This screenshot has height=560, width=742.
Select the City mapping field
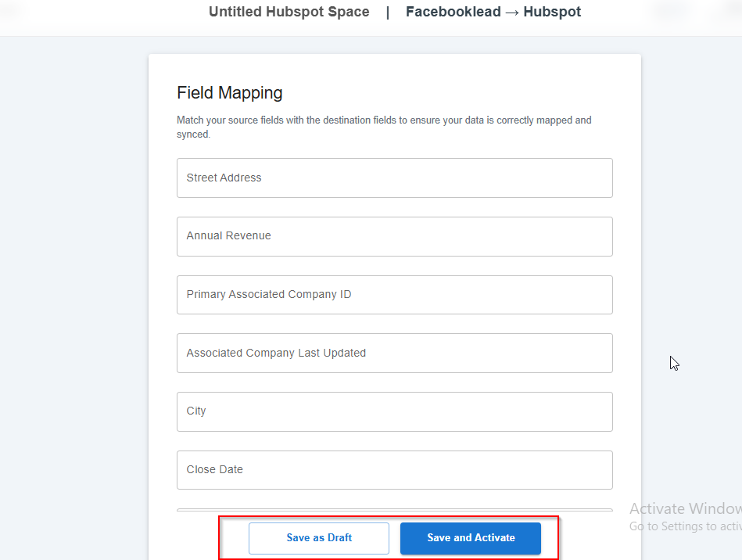pyautogui.click(x=395, y=411)
